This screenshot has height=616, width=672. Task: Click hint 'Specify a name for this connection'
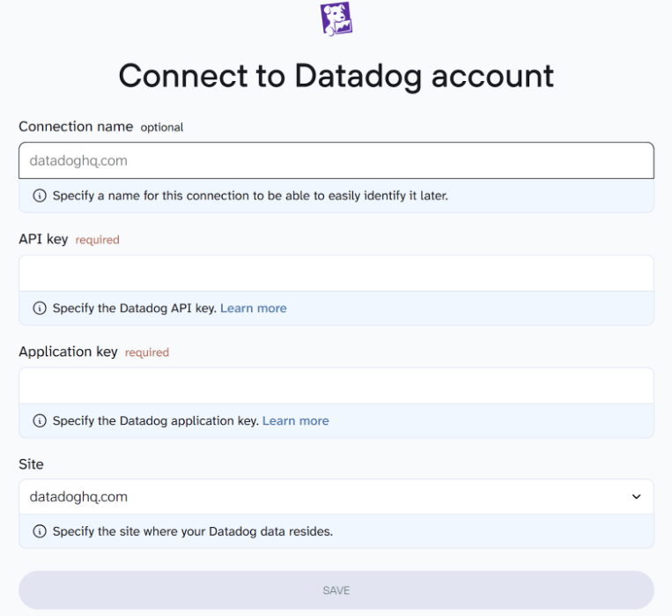pyautogui.click(x=250, y=196)
